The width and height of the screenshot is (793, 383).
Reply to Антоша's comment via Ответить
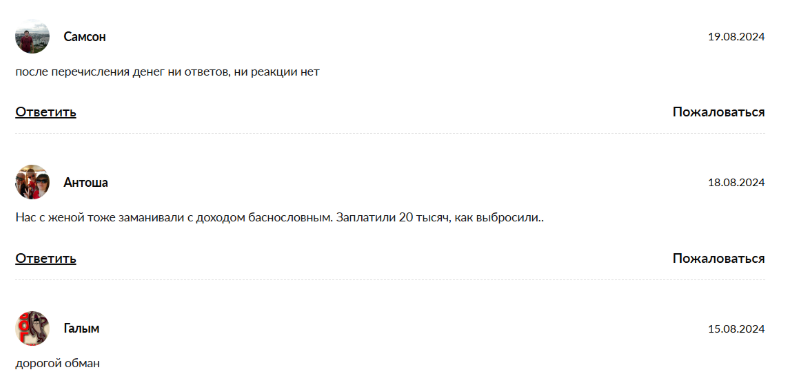tap(46, 259)
